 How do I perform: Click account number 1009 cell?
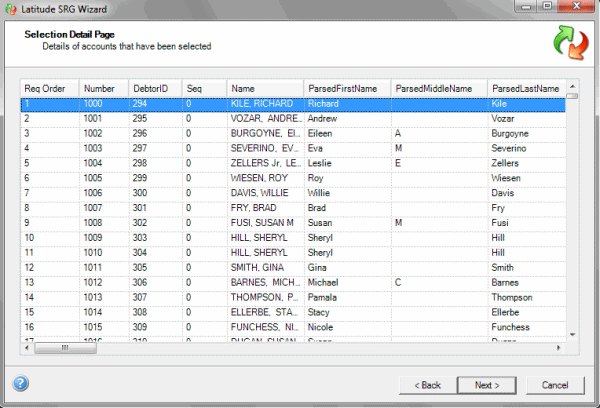[104, 238]
